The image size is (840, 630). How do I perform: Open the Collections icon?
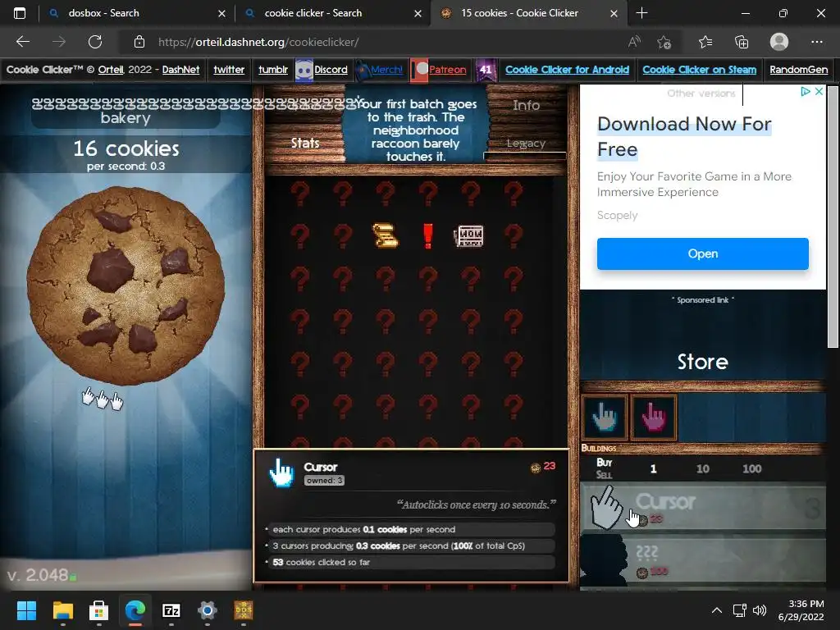pos(742,42)
